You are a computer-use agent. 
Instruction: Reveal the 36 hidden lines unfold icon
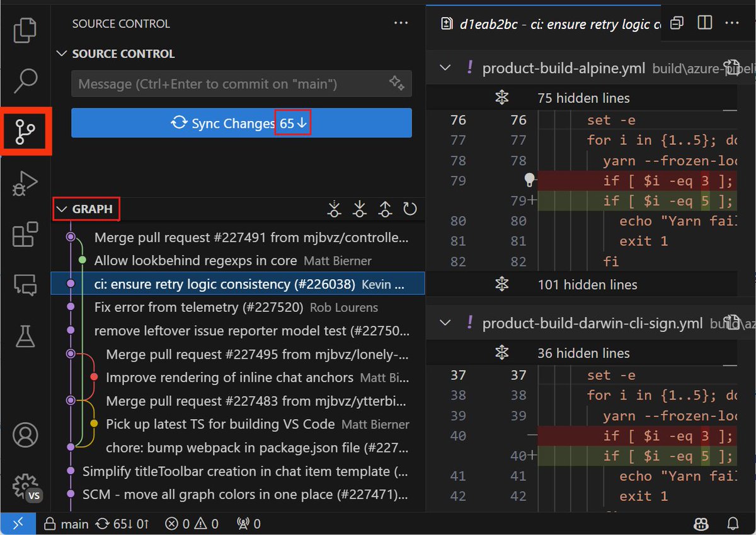(x=501, y=353)
